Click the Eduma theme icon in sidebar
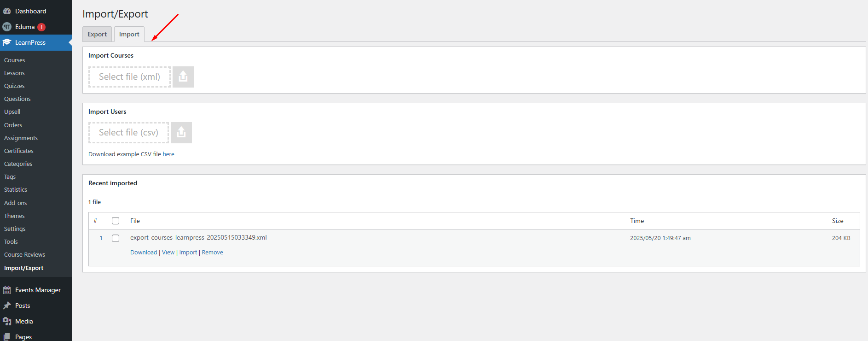This screenshot has width=868, height=341. coord(7,27)
